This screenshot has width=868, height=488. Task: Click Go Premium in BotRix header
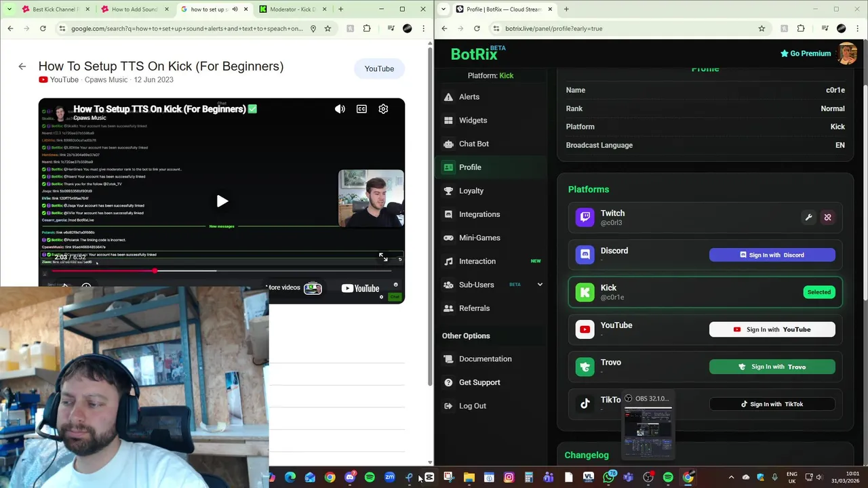(805, 54)
